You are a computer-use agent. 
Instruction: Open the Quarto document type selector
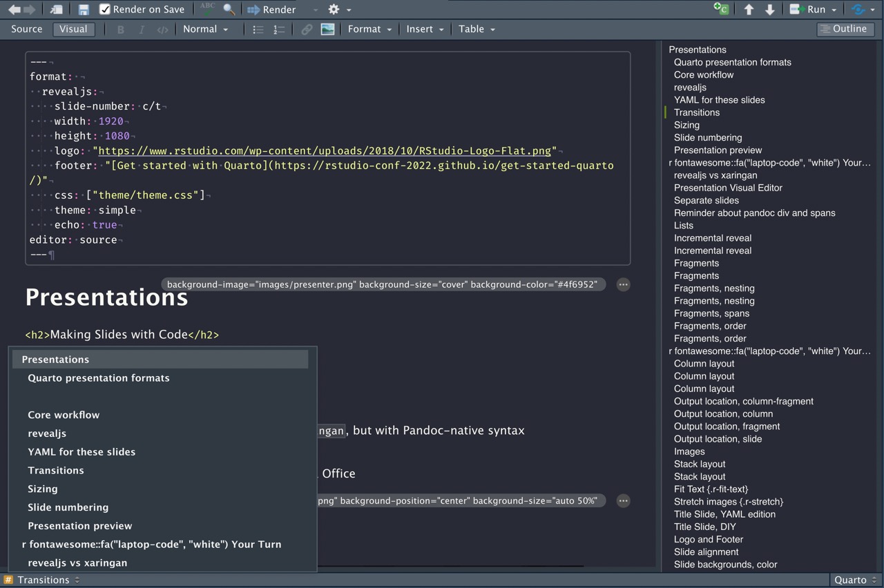(855, 580)
